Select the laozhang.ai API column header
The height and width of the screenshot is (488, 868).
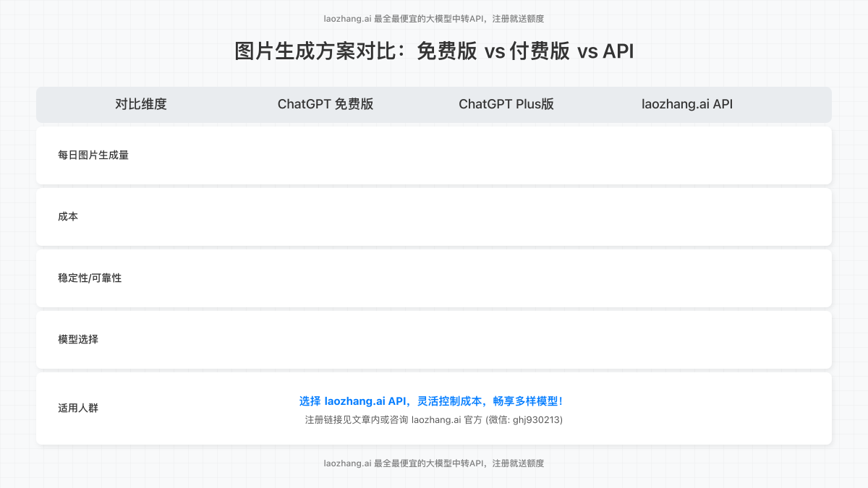click(687, 104)
